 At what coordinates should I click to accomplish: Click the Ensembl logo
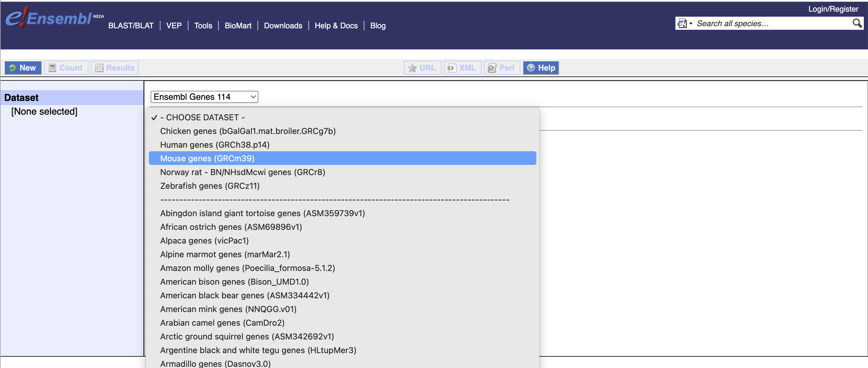click(x=54, y=17)
